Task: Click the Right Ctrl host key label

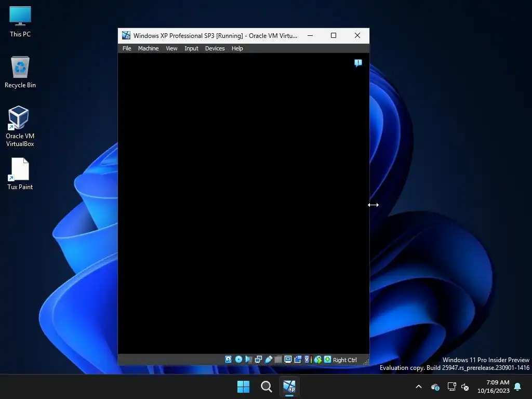Action: click(345, 360)
